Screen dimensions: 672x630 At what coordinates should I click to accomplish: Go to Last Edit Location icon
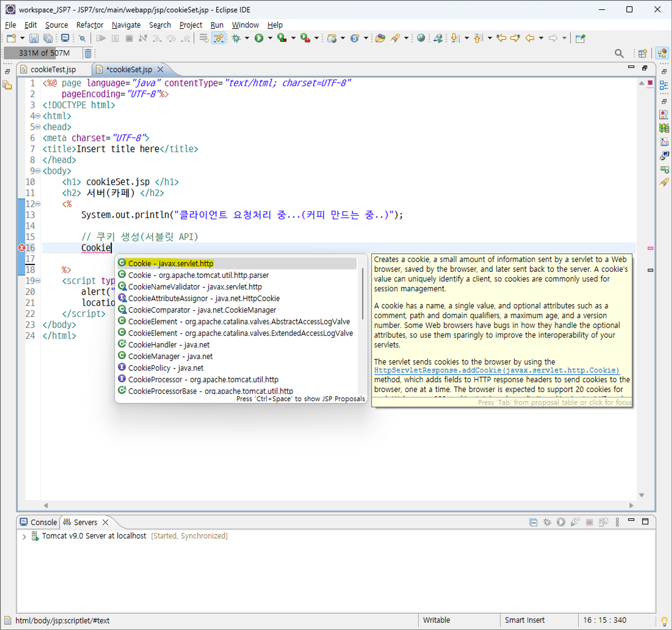point(501,38)
